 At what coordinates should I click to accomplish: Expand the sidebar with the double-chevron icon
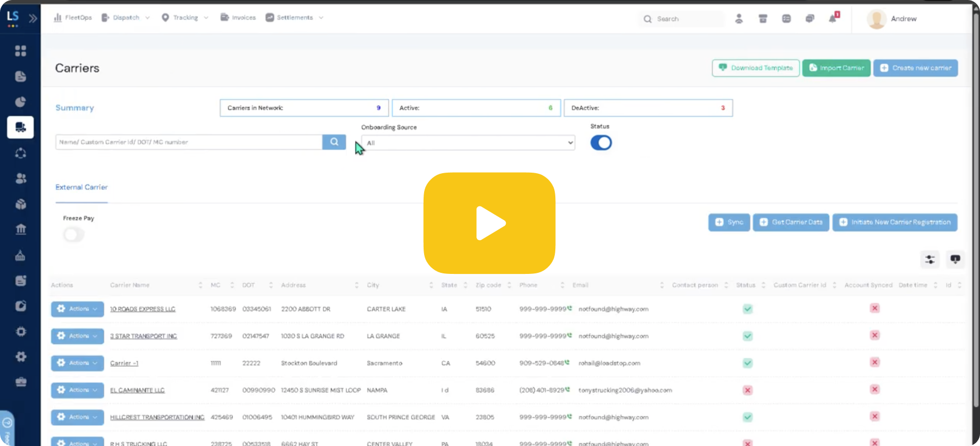click(x=33, y=18)
